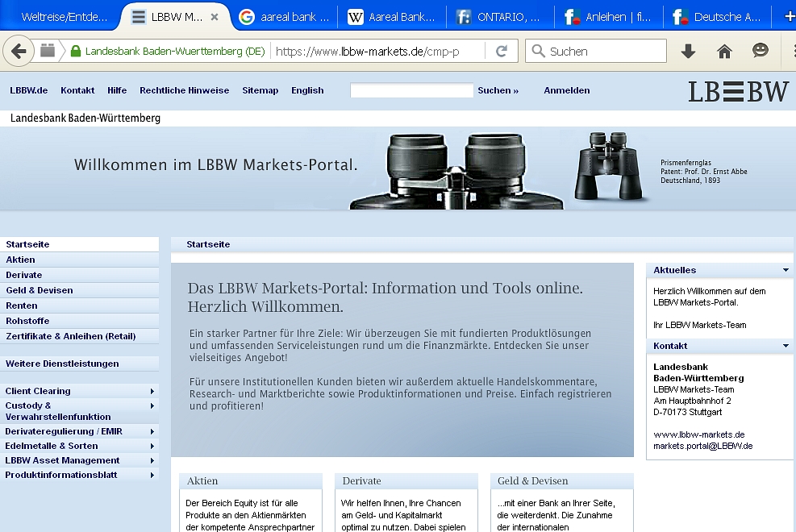Open the Hilfe link
The image size is (796, 532).
pyautogui.click(x=117, y=90)
